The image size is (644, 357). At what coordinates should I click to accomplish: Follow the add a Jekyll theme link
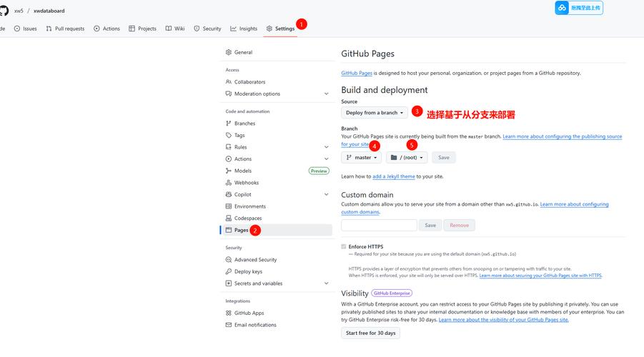393,176
